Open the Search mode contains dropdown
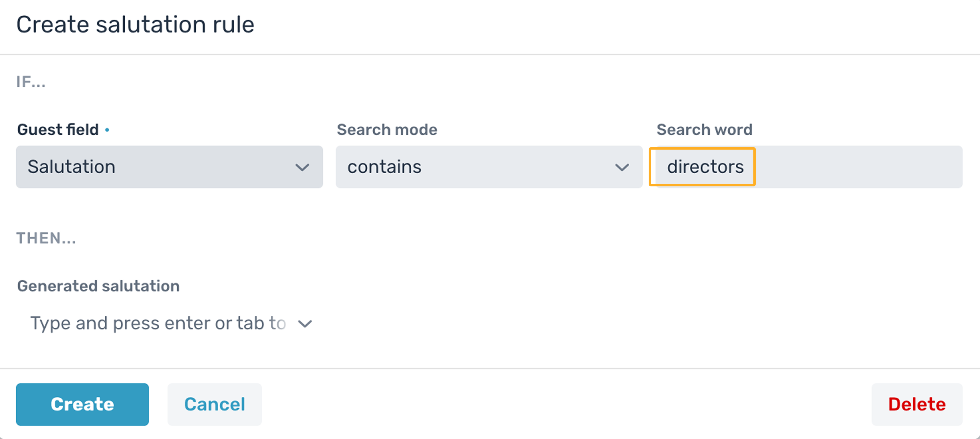 [x=489, y=167]
